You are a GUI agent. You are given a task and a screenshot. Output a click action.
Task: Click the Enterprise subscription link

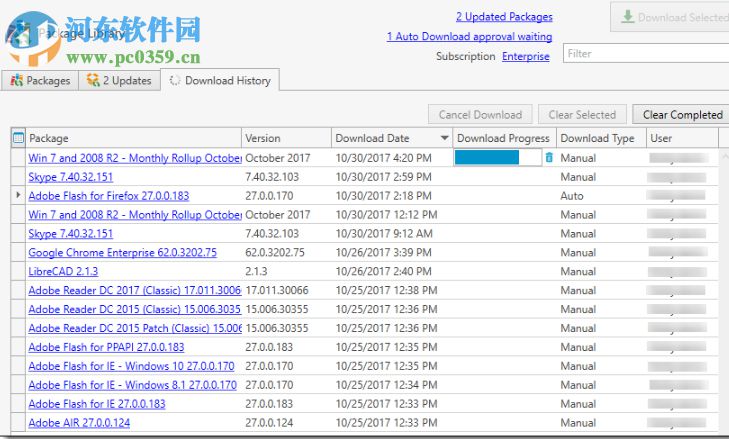coord(526,56)
